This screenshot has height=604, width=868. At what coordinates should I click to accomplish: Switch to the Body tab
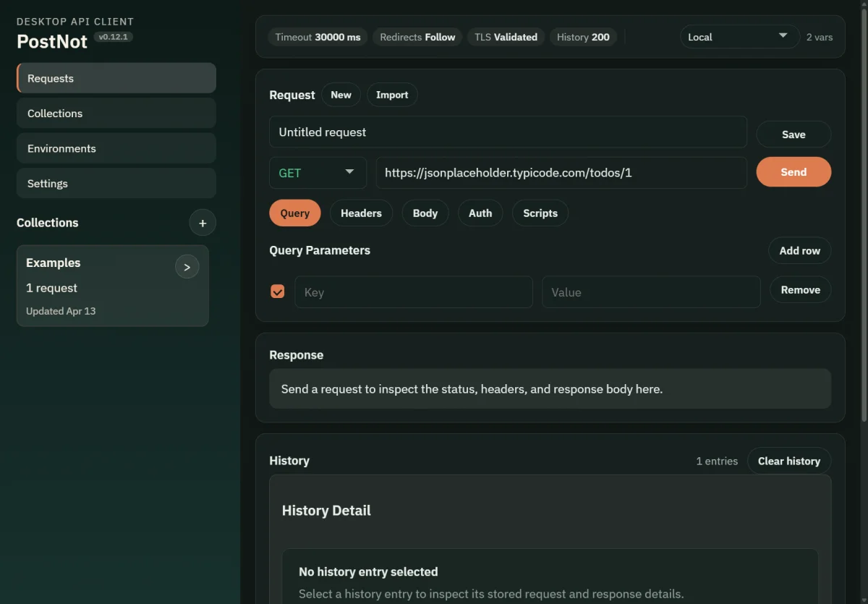425,213
